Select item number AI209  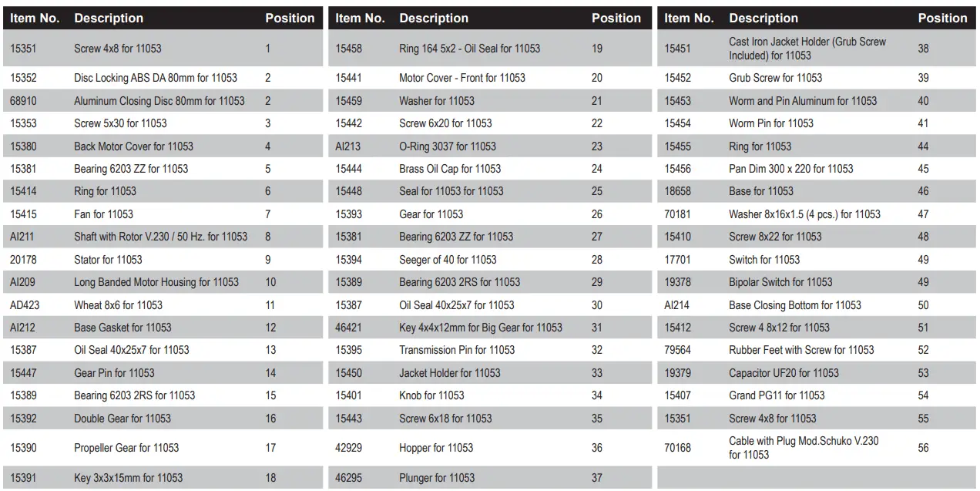pos(23,282)
